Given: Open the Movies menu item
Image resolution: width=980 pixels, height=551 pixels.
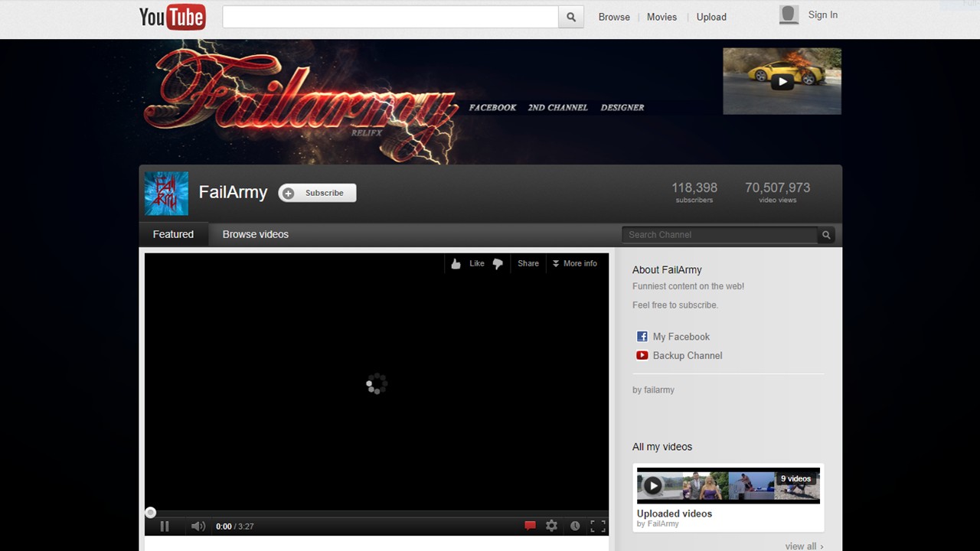Looking at the screenshot, I should [661, 17].
